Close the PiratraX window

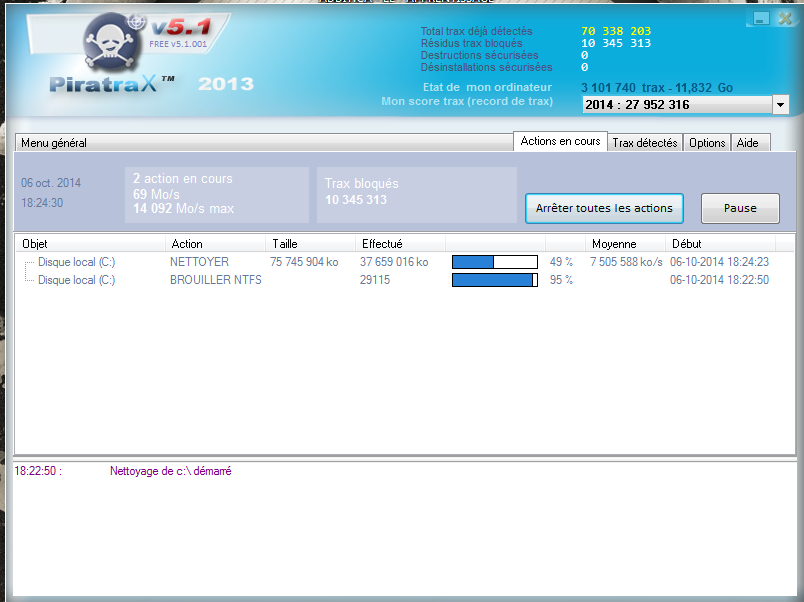pos(785,18)
